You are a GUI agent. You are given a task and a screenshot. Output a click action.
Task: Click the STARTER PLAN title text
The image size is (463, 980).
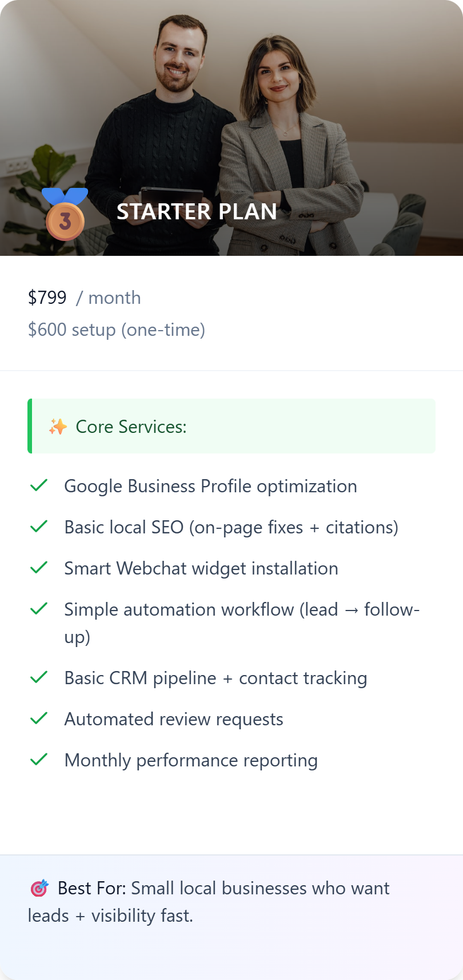(197, 212)
